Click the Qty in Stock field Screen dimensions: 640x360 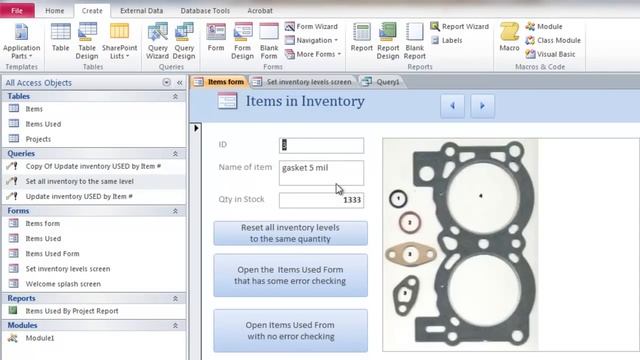pos(321,200)
